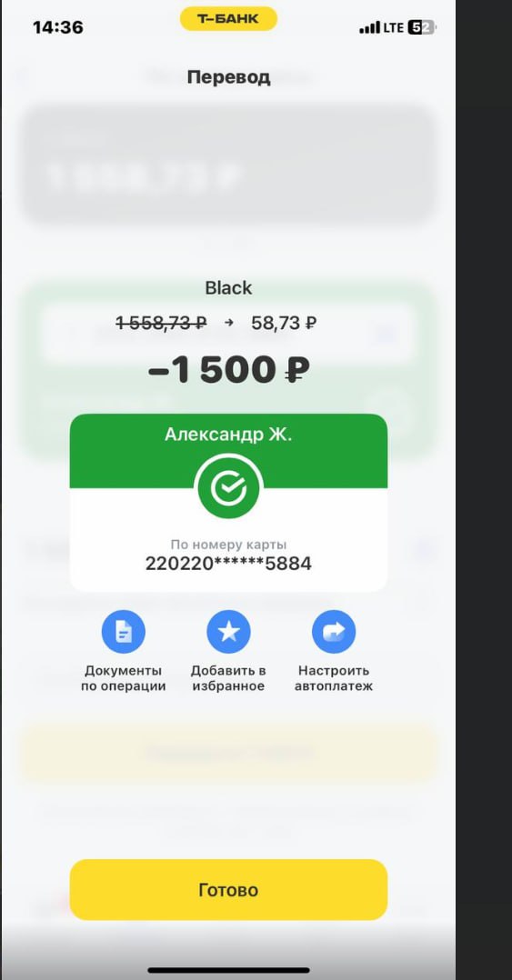Tap the yellow Т-БАНК pill at top
The image size is (512, 980).
229,19
